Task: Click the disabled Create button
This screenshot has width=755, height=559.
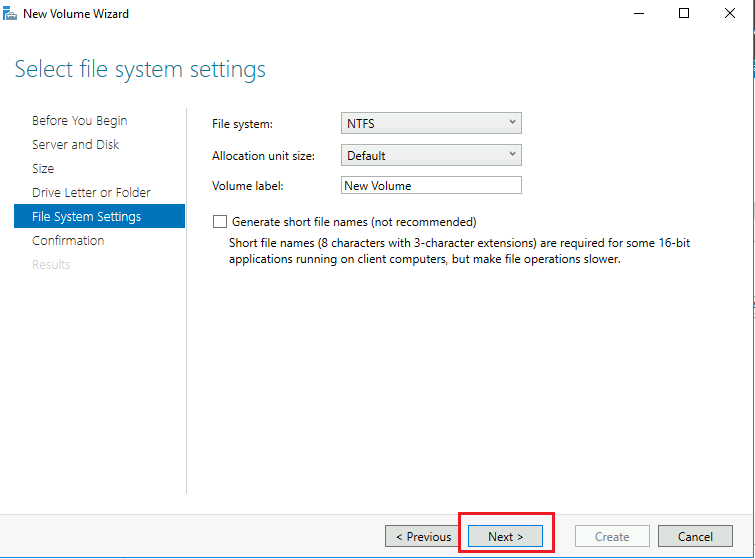Action: pyautogui.click(x=611, y=537)
